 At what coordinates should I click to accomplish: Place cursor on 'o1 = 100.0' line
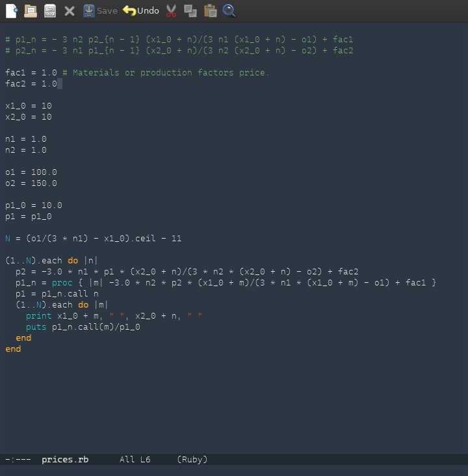pyautogui.click(x=31, y=172)
